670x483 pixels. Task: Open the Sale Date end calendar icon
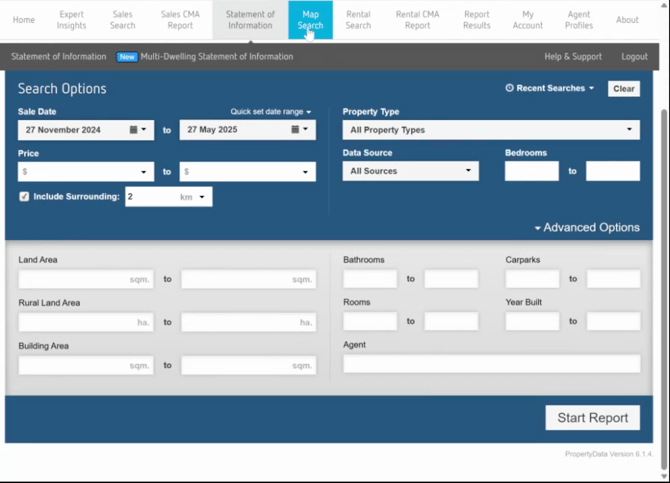296,130
